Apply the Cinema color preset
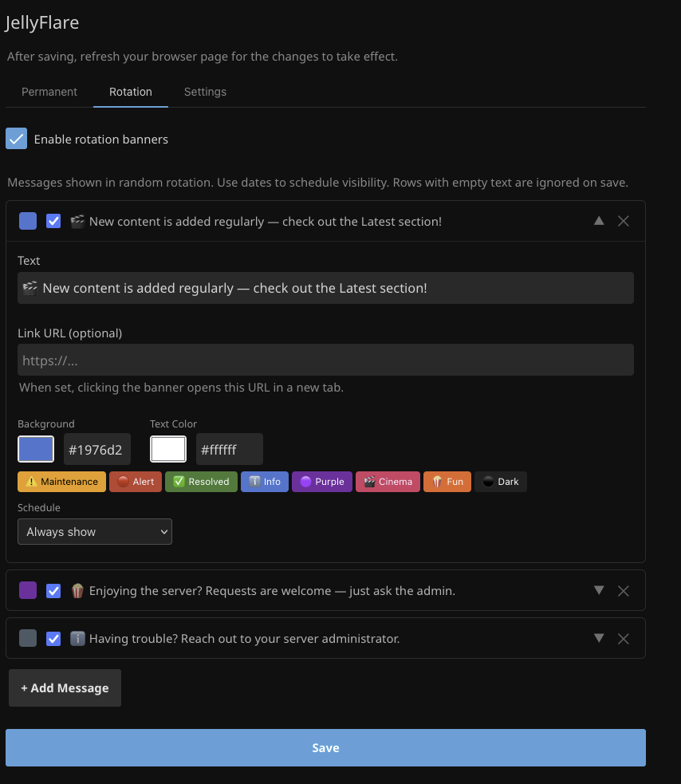 pos(388,482)
